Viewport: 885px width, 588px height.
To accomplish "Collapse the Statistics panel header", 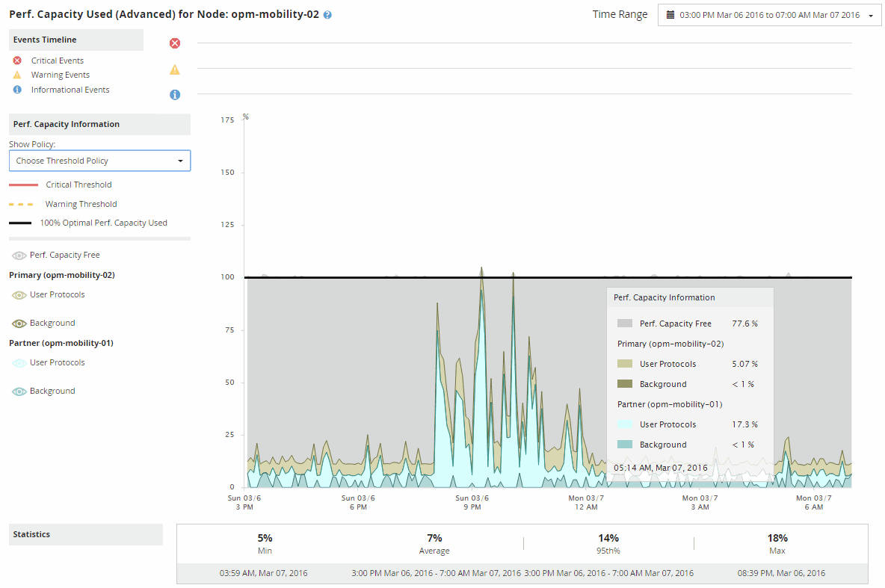I will point(33,534).
